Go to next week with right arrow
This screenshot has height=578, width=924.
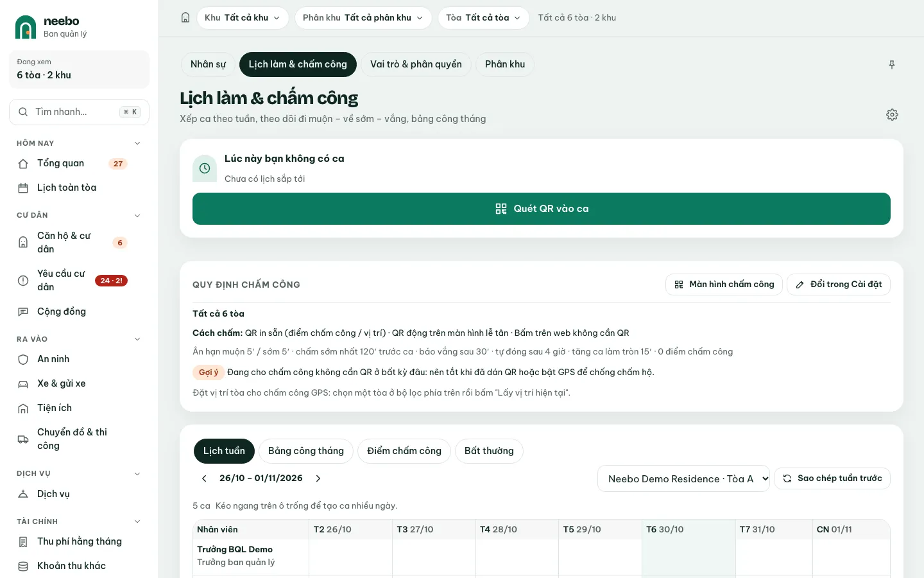318,478
